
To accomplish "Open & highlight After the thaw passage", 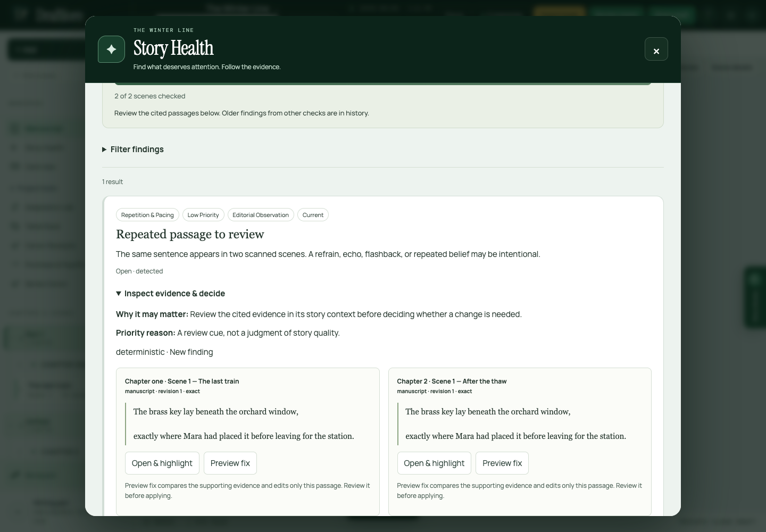I will tap(434, 463).
